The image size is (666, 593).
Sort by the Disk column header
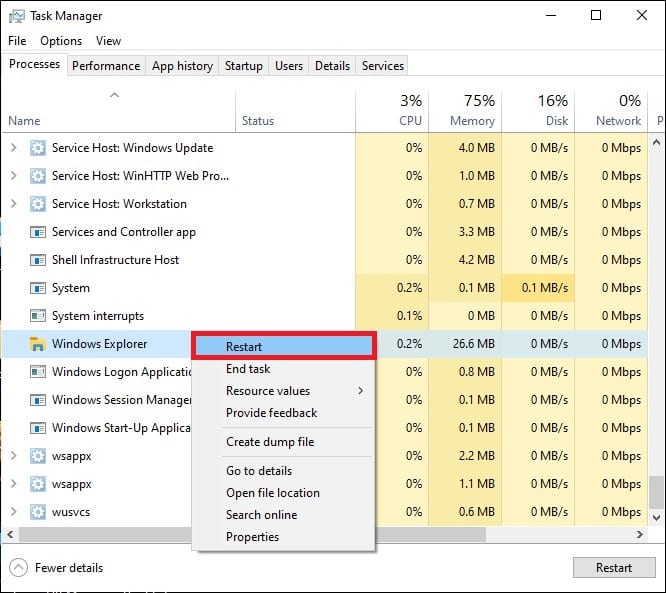click(x=538, y=111)
